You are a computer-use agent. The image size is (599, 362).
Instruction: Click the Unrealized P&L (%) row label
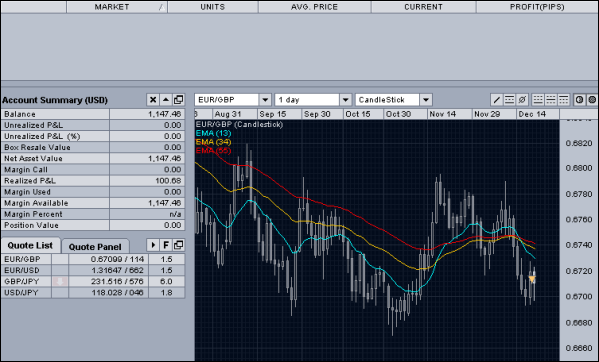click(42, 136)
